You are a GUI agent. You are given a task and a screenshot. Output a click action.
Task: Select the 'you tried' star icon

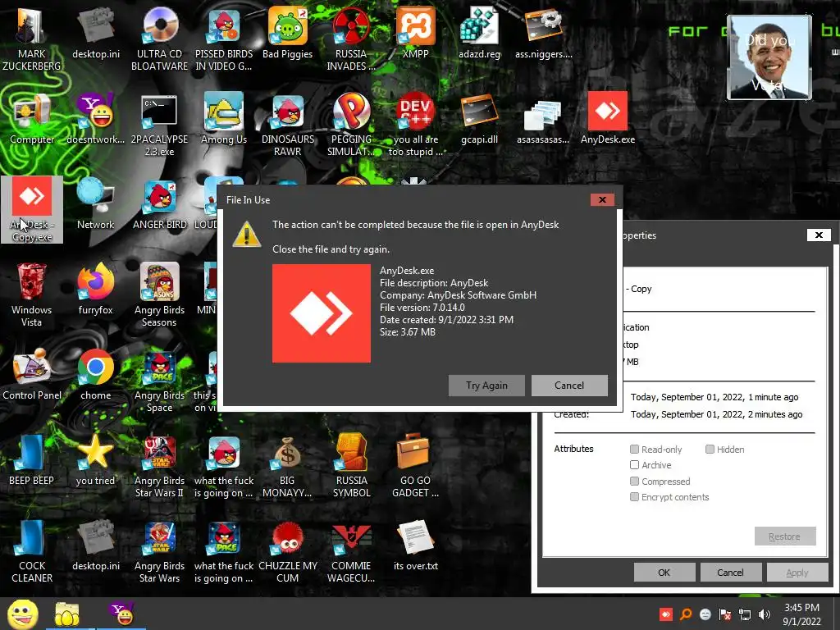click(95, 459)
